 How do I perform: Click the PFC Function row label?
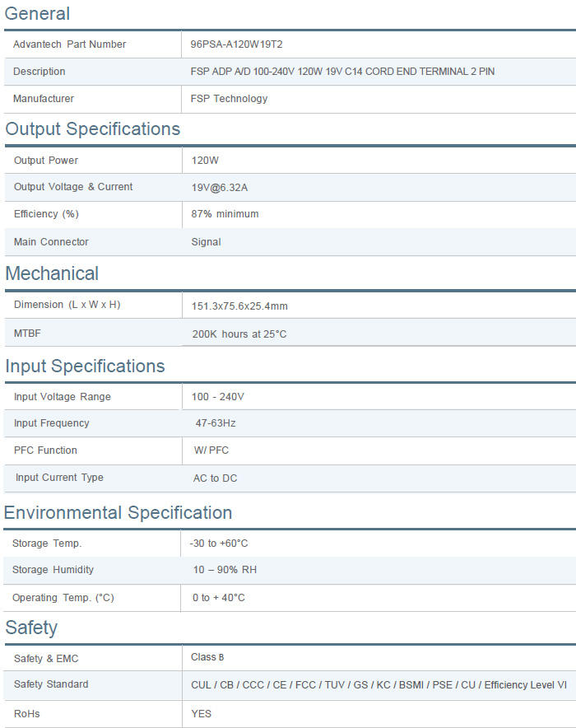(45, 450)
